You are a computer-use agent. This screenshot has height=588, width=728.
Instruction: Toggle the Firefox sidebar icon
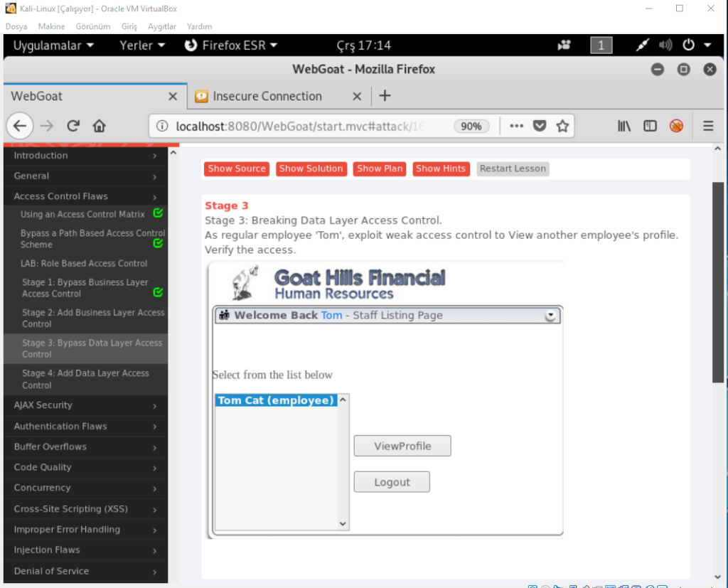pyautogui.click(x=650, y=126)
